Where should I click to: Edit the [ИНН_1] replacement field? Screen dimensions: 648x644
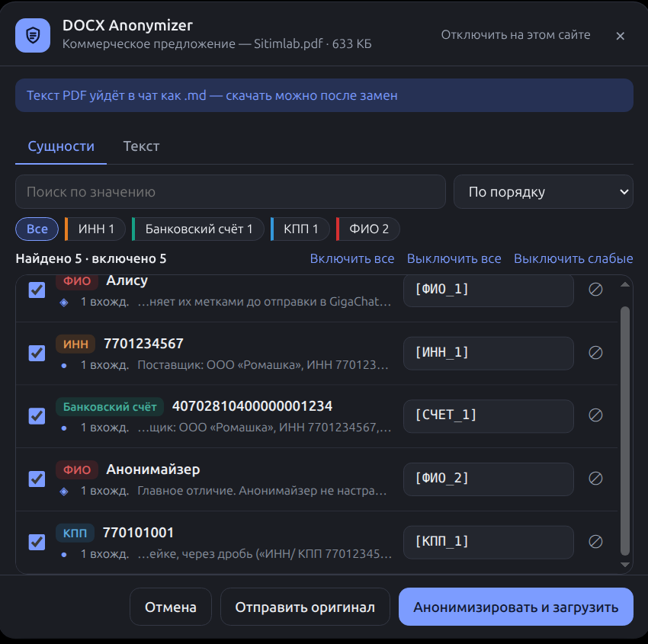click(x=488, y=353)
